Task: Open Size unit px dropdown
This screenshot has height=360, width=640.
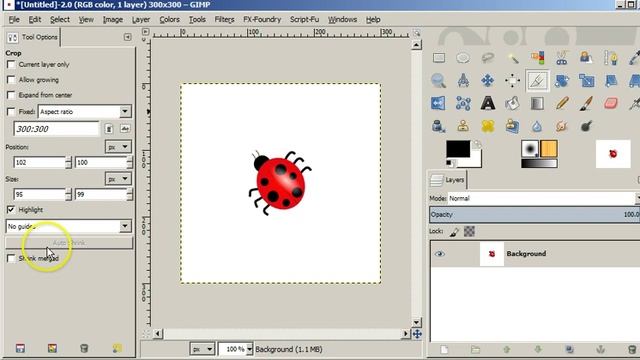Action: click(118, 179)
